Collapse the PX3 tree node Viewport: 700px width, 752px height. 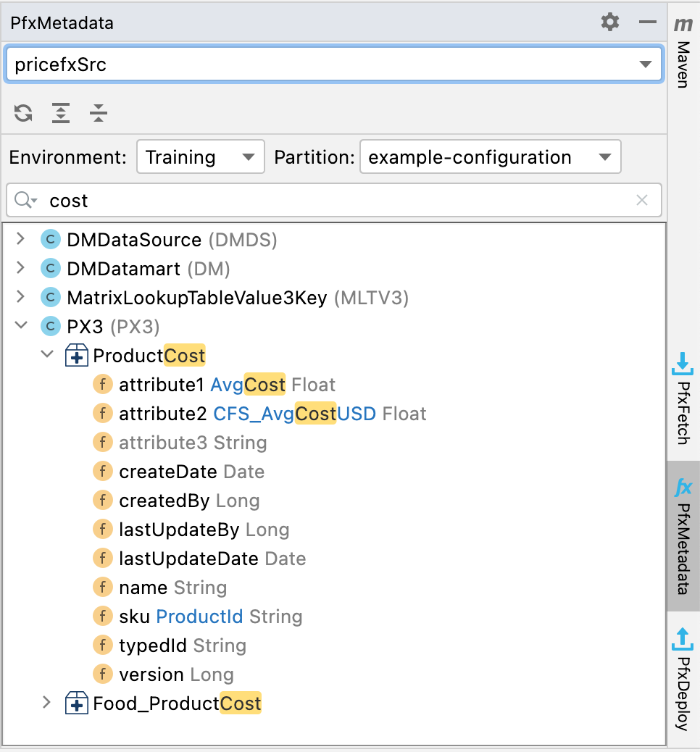[20, 327]
